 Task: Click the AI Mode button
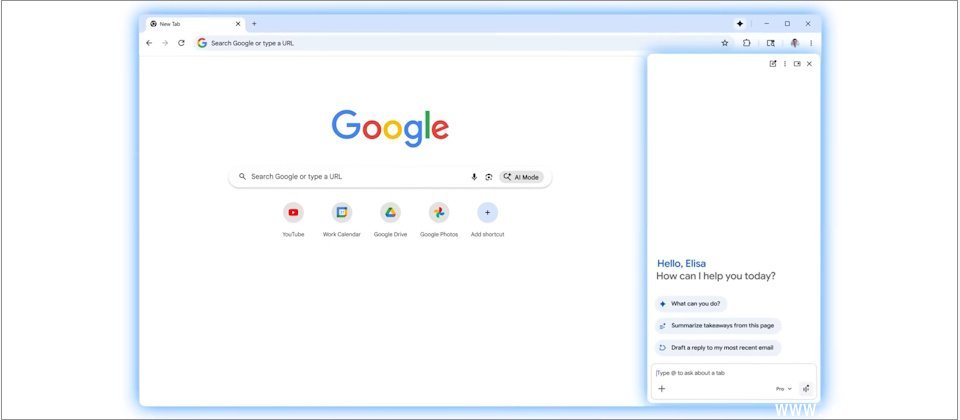click(521, 177)
